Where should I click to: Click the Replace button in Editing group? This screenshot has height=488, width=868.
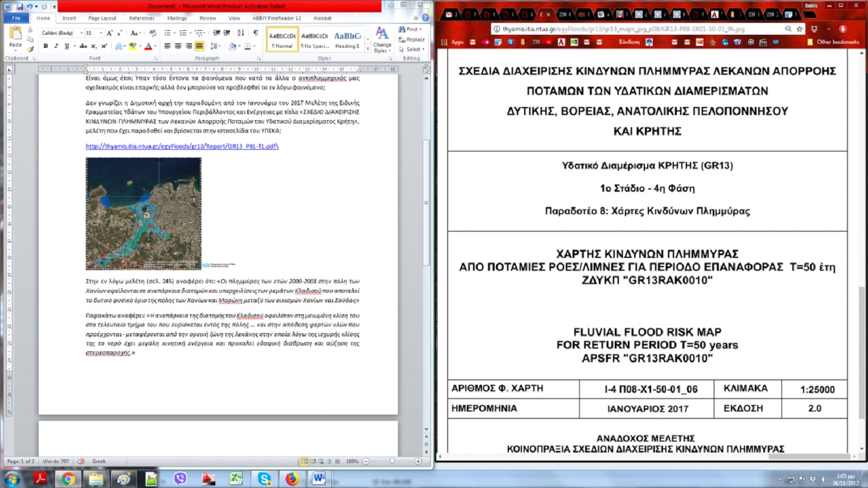pyautogui.click(x=412, y=39)
